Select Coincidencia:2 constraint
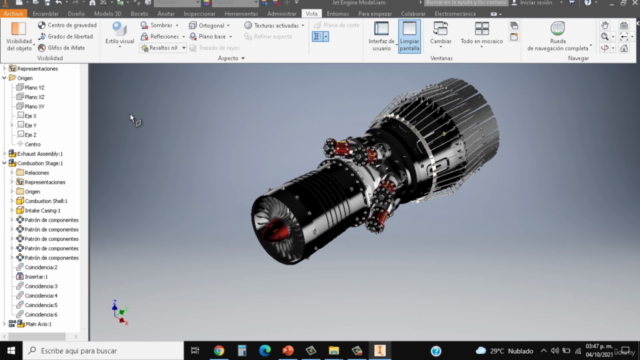Image resolution: width=640 pixels, height=360 pixels. click(x=37, y=267)
